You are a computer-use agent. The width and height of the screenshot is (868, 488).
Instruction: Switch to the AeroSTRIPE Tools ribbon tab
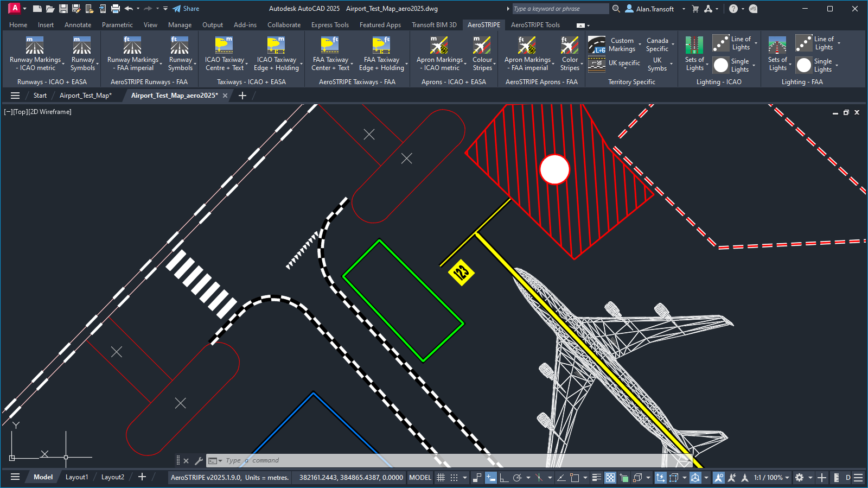pos(535,25)
